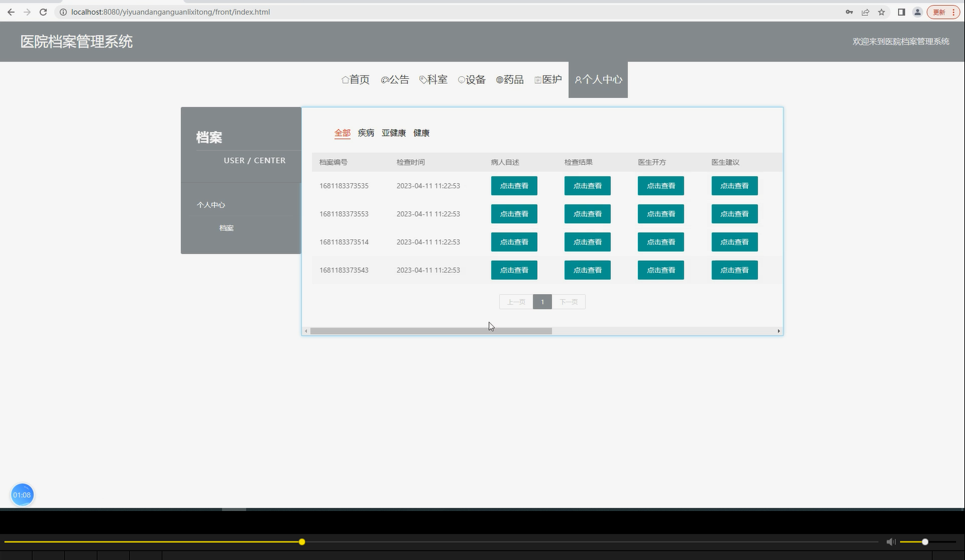View 病人自述 for record 1681183373553
965x560 pixels.
pos(514,214)
